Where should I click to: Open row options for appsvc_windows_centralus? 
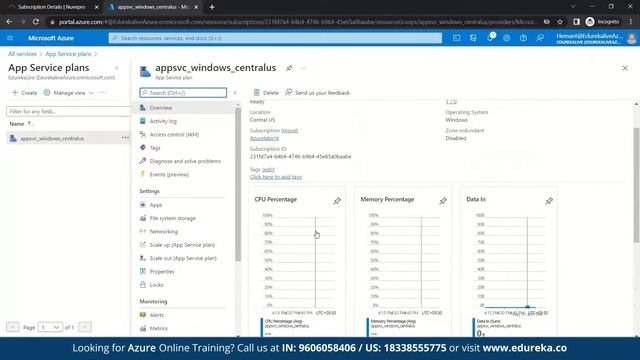tap(125, 138)
